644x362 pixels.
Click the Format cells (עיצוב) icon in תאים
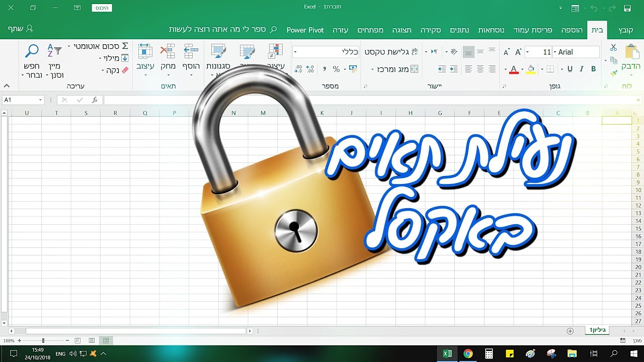click(x=145, y=51)
